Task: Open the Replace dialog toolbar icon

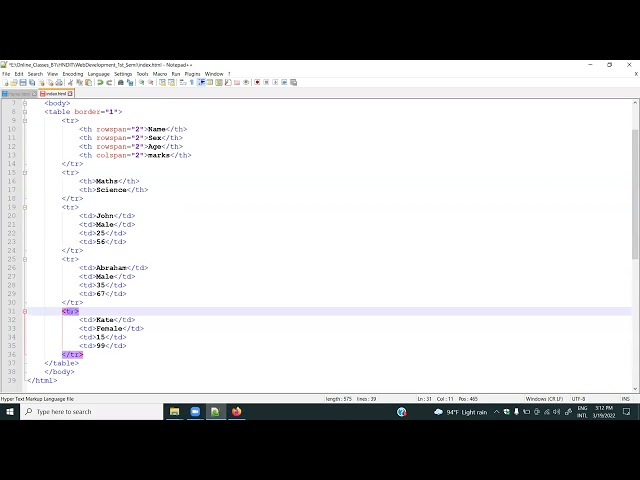Action: click(x=130, y=82)
